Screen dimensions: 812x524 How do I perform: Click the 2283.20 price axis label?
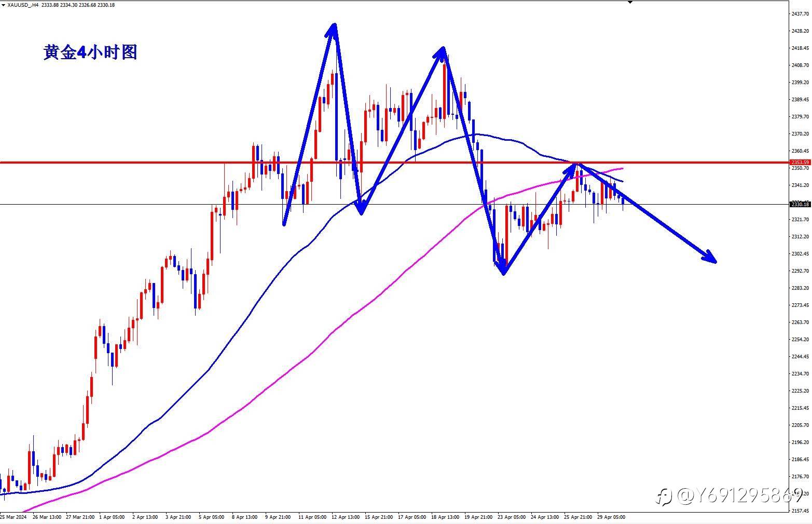(x=801, y=288)
